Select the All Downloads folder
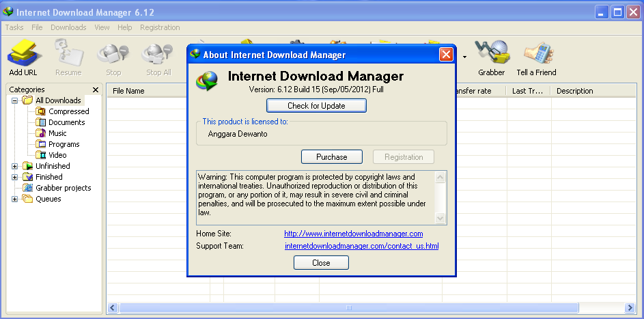The image size is (644, 319). [52, 100]
